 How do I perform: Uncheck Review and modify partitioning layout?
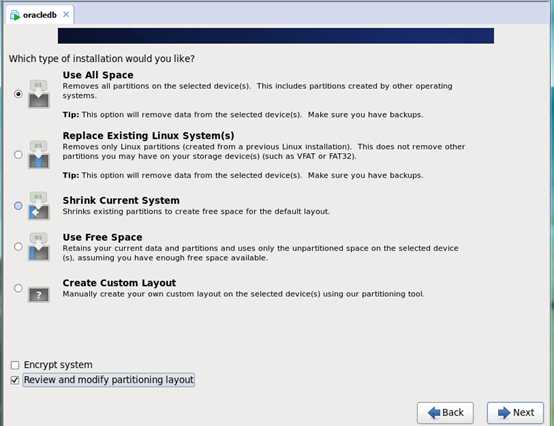(x=15, y=380)
